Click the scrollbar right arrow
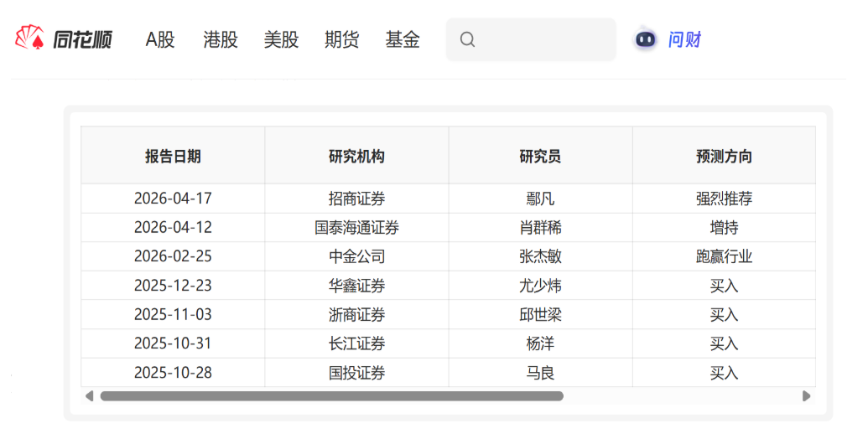 (x=807, y=396)
